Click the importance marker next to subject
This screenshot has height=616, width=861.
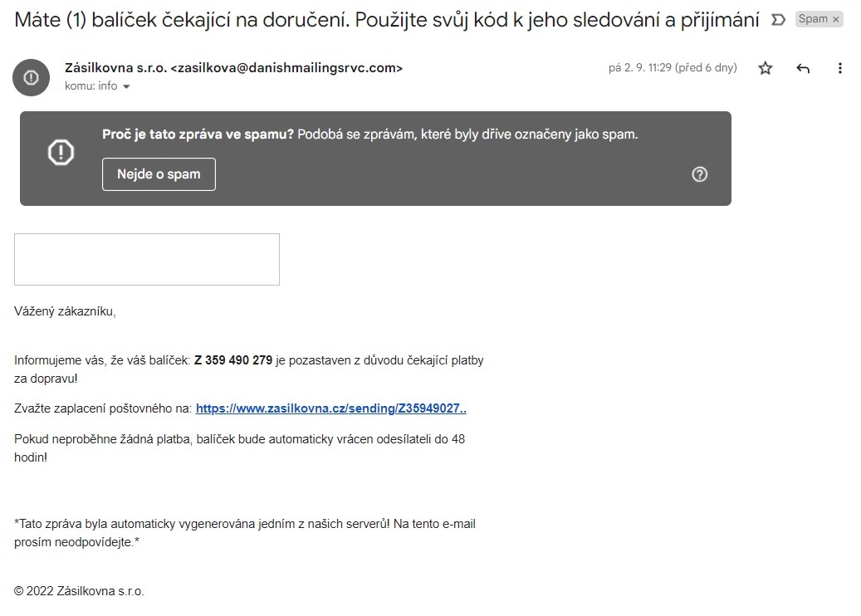[x=778, y=19]
